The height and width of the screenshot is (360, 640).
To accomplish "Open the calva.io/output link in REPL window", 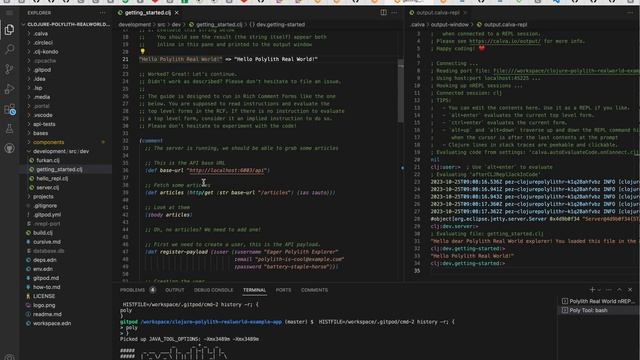I will [x=504, y=41].
